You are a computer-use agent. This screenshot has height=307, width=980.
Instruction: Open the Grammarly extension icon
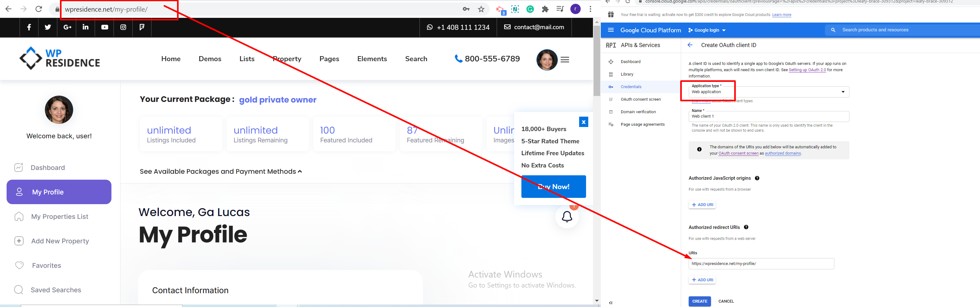coord(530,9)
